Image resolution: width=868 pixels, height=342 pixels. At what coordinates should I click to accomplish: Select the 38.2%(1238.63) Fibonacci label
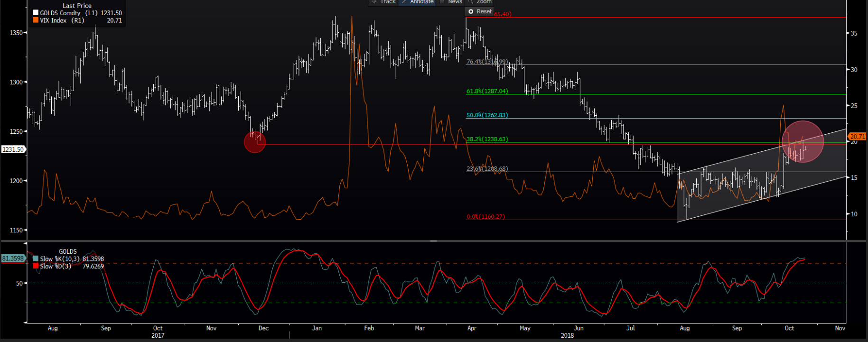tap(487, 139)
